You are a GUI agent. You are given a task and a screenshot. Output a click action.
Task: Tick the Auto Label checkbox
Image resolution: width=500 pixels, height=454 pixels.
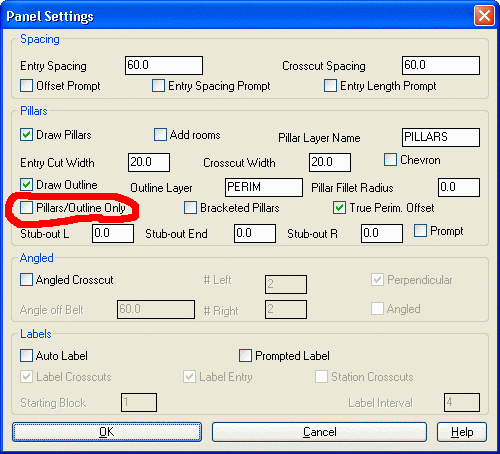(26, 356)
